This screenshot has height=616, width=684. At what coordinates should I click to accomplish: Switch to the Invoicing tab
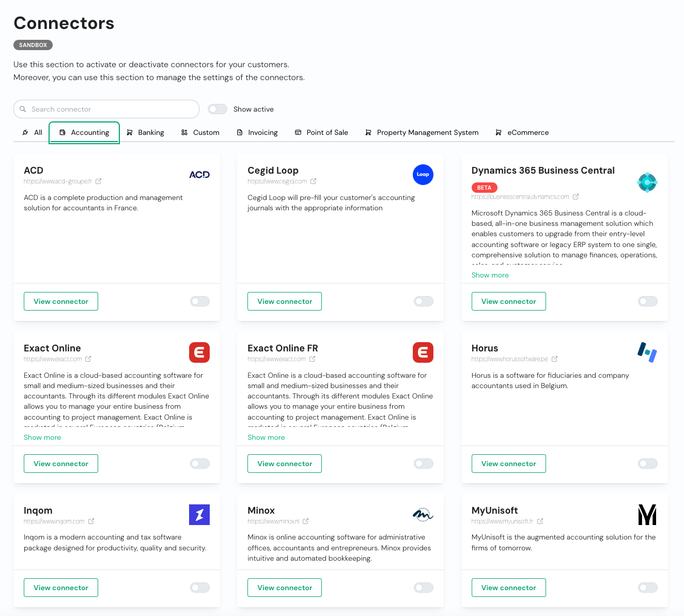[257, 132]
